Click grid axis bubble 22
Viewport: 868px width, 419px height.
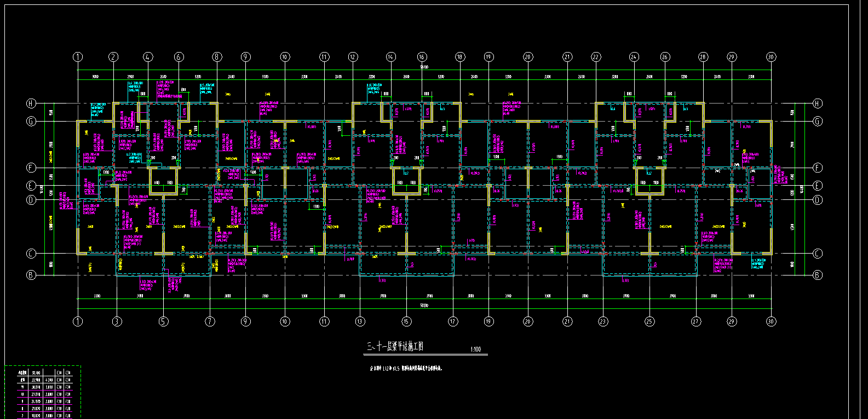[596, 57]
